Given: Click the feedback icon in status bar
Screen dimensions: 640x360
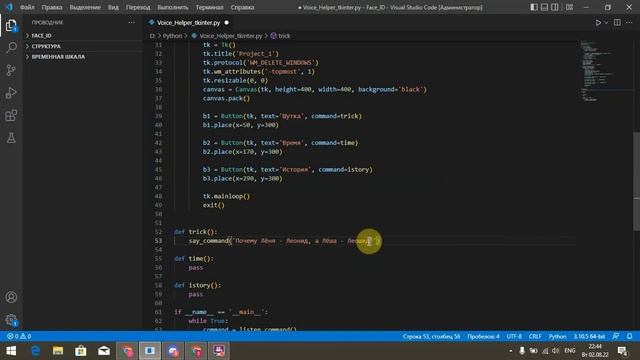Looking at the screenshot, I should pos(616,336).
